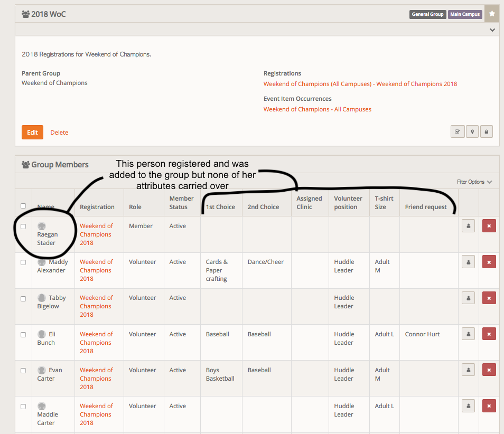Image resolution: width=504 pixels, height=434 pixels.
Task: Expand the group details panel chevron
Action: (492, 30)
